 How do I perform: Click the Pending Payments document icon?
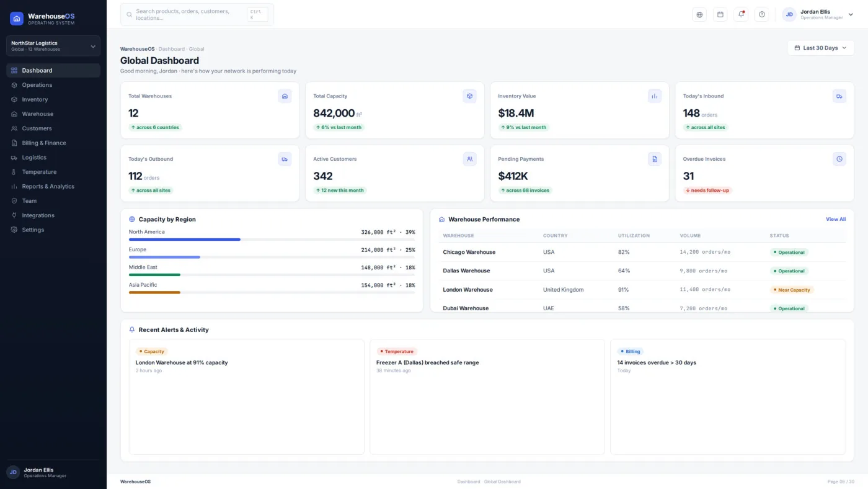coord(655,159)
